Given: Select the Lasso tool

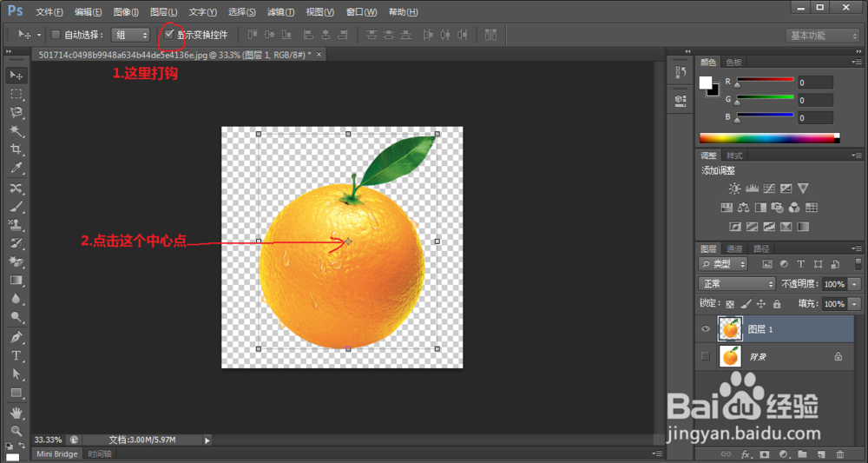Looking at the screenshot, I should pyautogui.click(x=16, y=112).
